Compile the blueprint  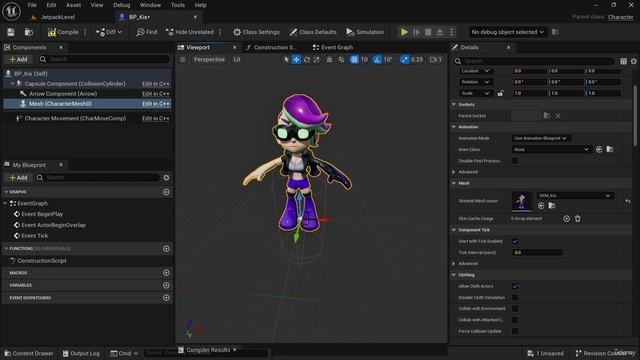[63, 32]
